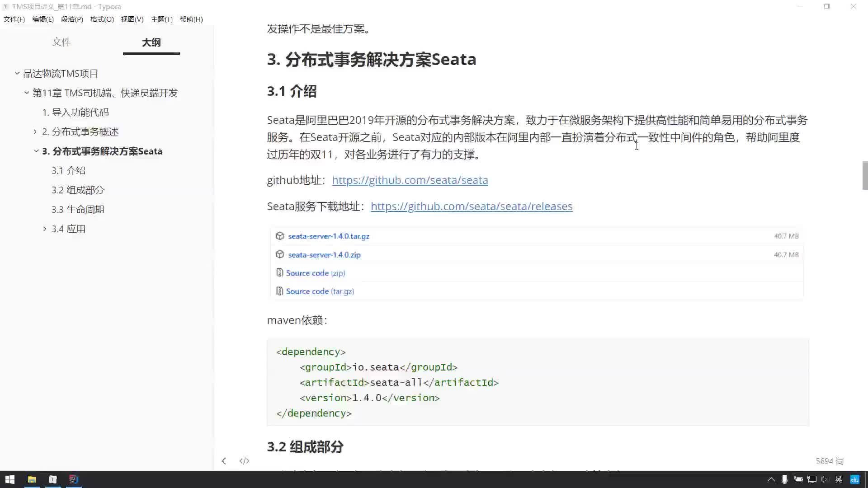Click the artifactId seata-all code line

(x=399, y=382)
